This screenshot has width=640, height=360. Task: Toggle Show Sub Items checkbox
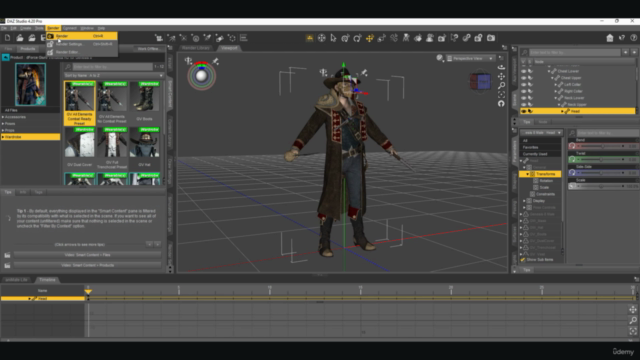(x=523, y=260)
